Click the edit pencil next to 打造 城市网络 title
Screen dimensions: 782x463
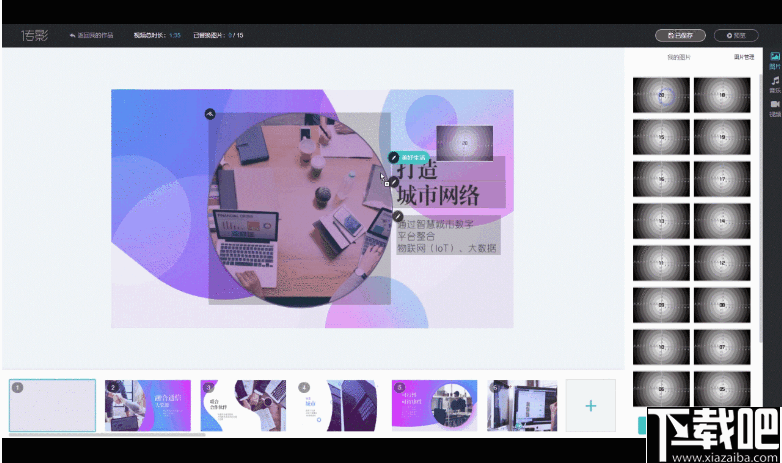[393, 182]
